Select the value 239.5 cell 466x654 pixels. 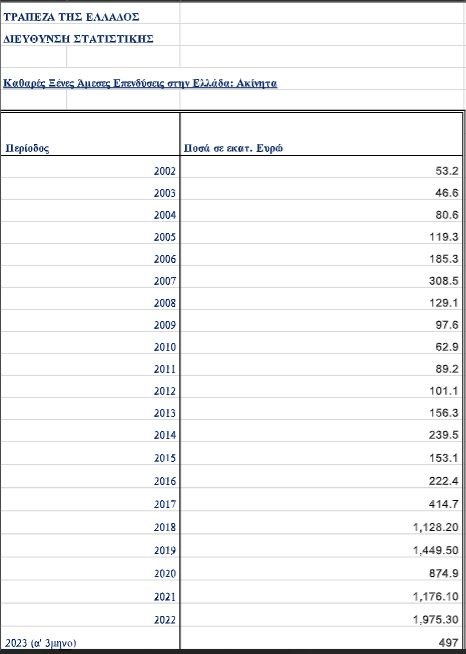321,435
